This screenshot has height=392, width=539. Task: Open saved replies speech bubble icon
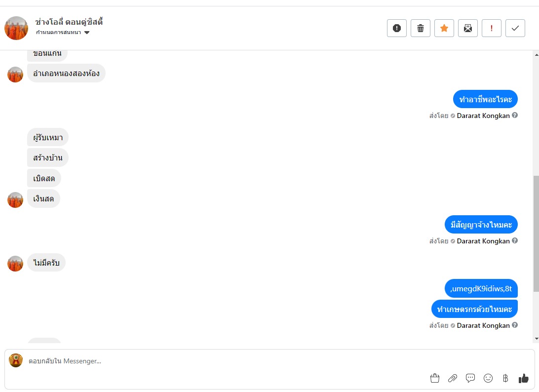[470, 378]
